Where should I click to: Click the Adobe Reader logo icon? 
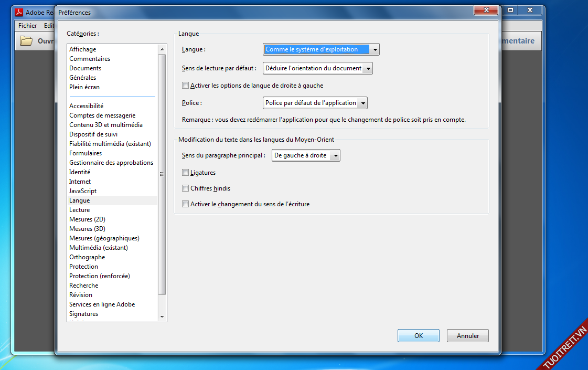click(19, 12)
